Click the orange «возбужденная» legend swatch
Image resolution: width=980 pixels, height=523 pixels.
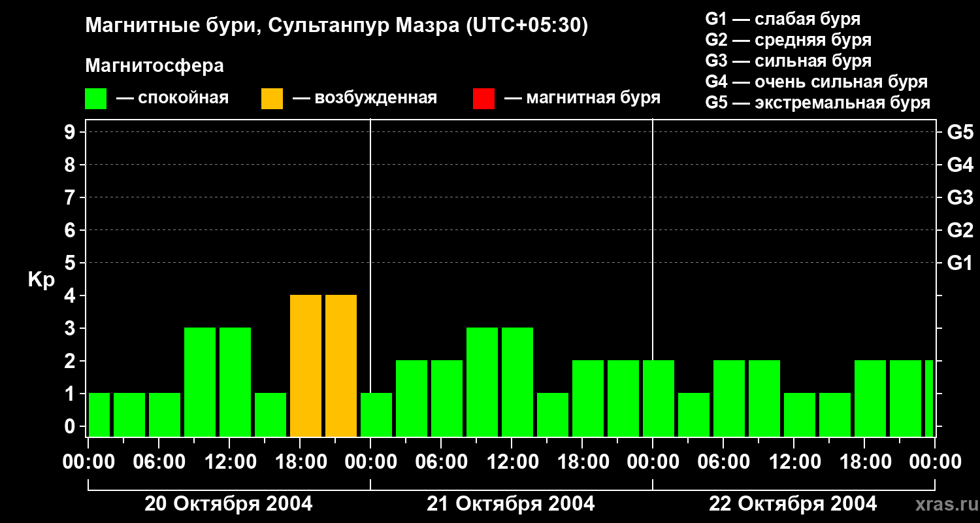click(272, 99)
